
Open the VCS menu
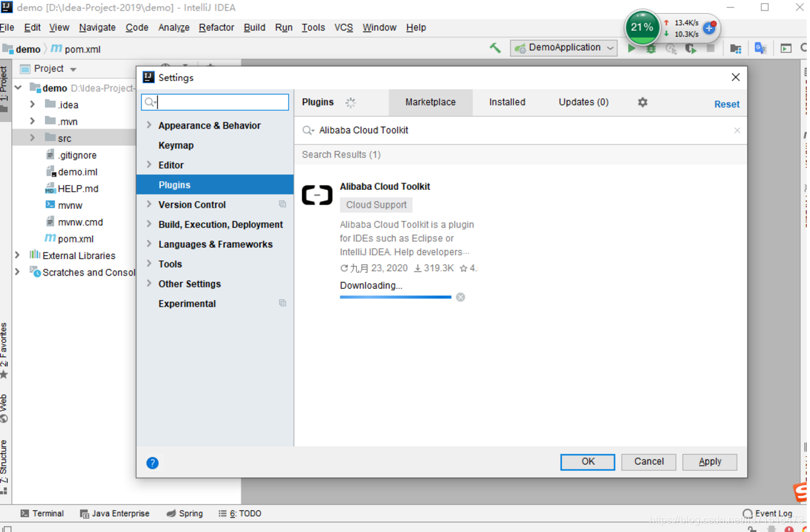tap(344, 28)
